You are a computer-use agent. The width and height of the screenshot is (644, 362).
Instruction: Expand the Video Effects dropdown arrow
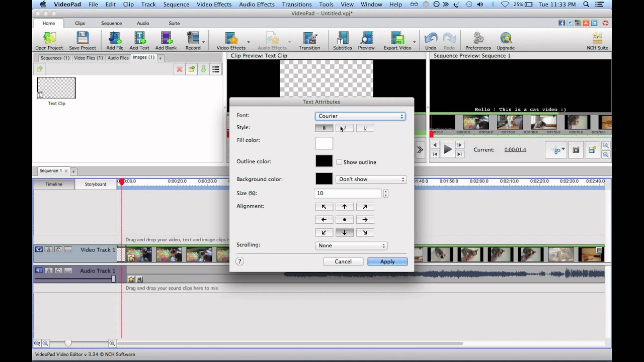coord(249,42)
